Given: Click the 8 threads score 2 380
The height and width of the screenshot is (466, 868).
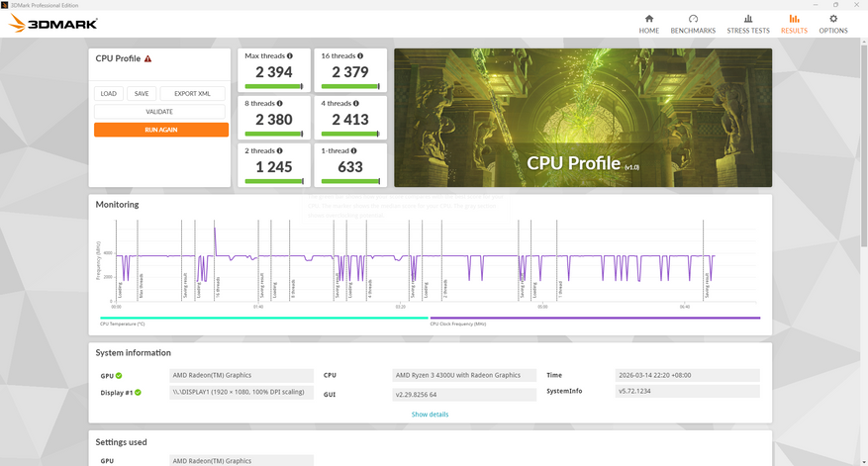Looking at the screenshot, I should [274, 120].
